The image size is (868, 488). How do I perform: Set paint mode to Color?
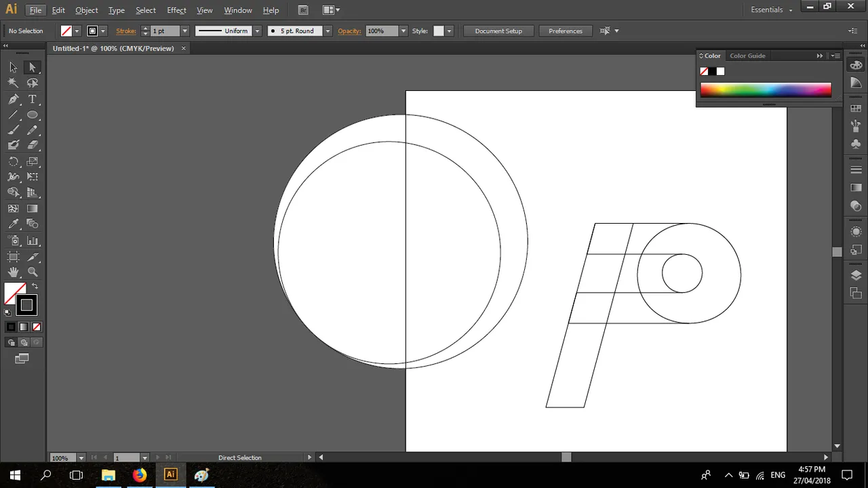click(x=11, y=327)
